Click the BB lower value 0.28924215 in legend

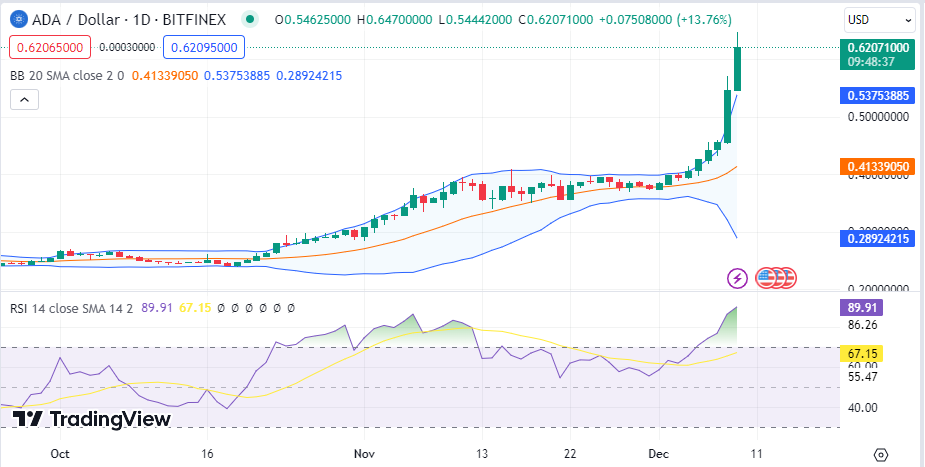(x=309, y=75)
